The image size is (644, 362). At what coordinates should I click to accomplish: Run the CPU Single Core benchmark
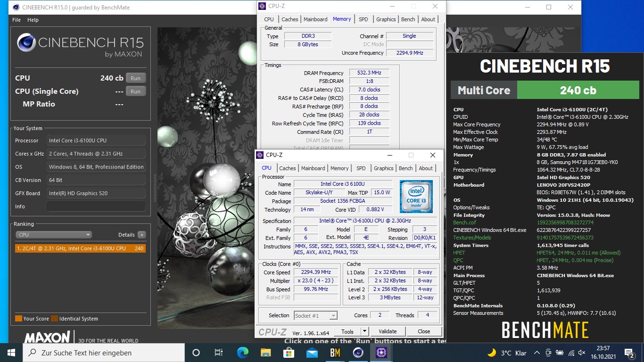(x=136, y=91)
